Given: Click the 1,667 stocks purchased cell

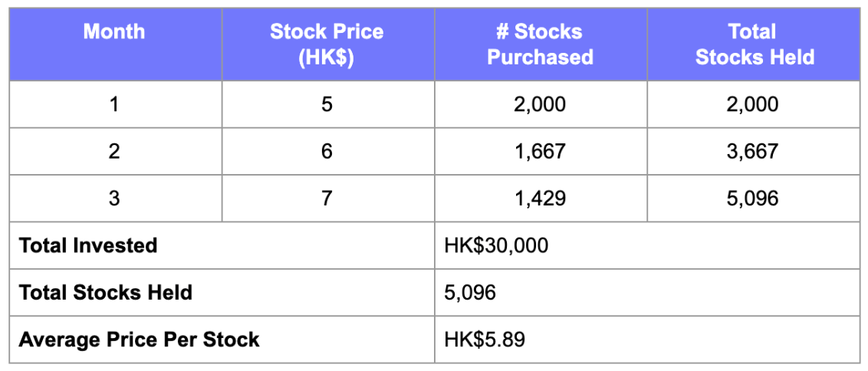Looking at the screenshot, I should [x=541, y=151].
